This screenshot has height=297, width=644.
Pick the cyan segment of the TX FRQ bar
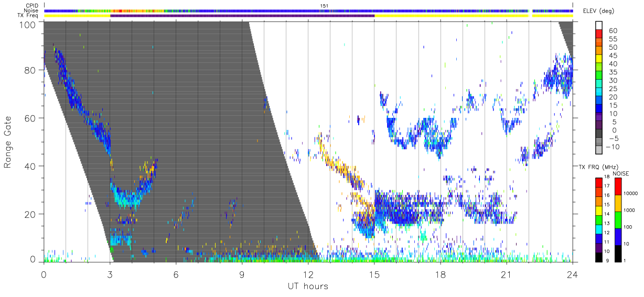(599, 228)
